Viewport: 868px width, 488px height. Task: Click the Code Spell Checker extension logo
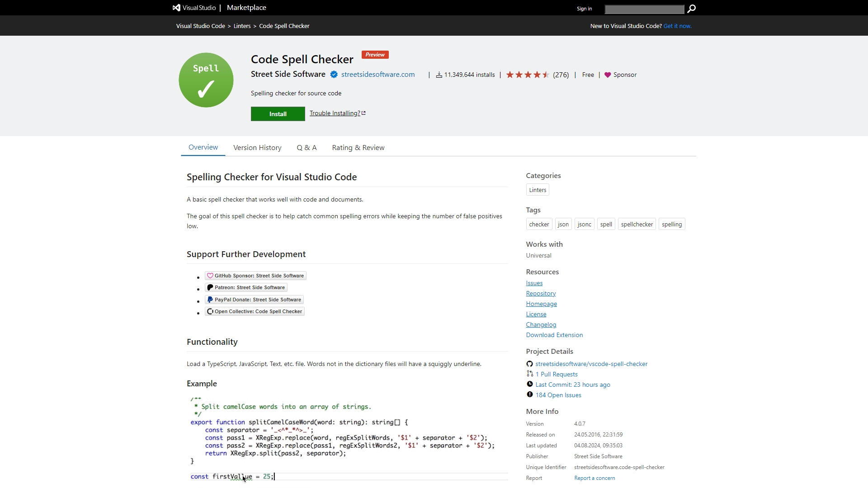coord(206,80)
